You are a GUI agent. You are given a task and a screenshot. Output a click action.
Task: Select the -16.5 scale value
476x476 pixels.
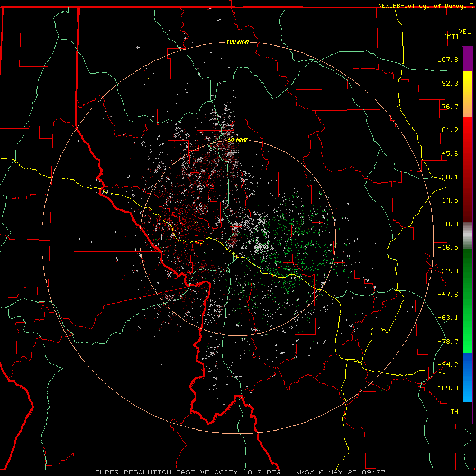(448, 248)
